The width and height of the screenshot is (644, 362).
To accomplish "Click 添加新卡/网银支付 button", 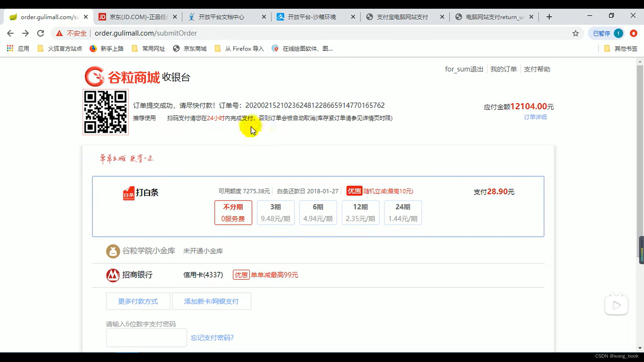I will pos(211,301).
